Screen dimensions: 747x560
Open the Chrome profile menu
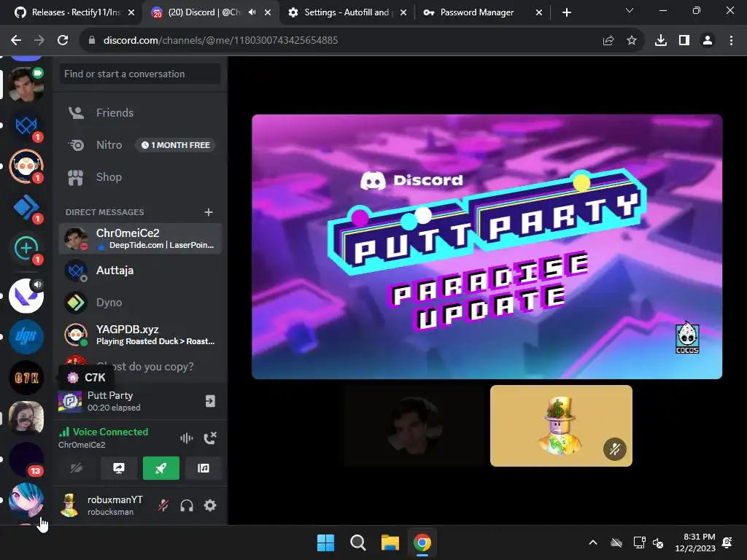[708, 41]
